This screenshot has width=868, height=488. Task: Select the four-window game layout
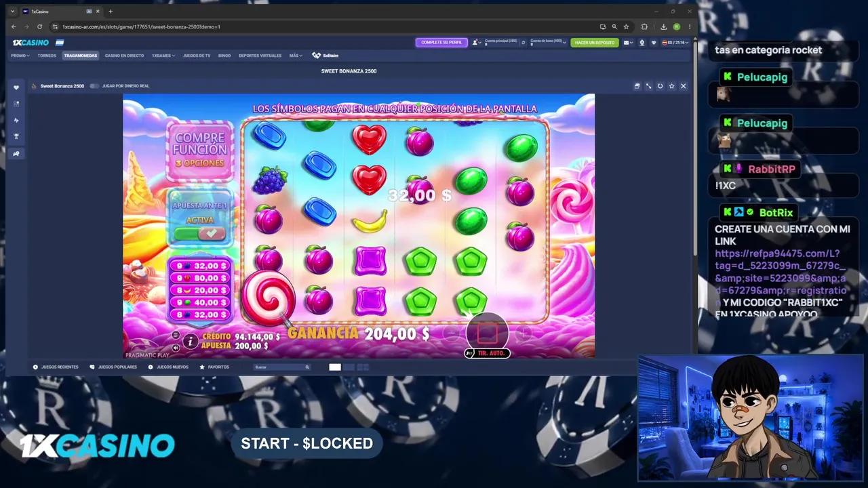tap(363, 367)
